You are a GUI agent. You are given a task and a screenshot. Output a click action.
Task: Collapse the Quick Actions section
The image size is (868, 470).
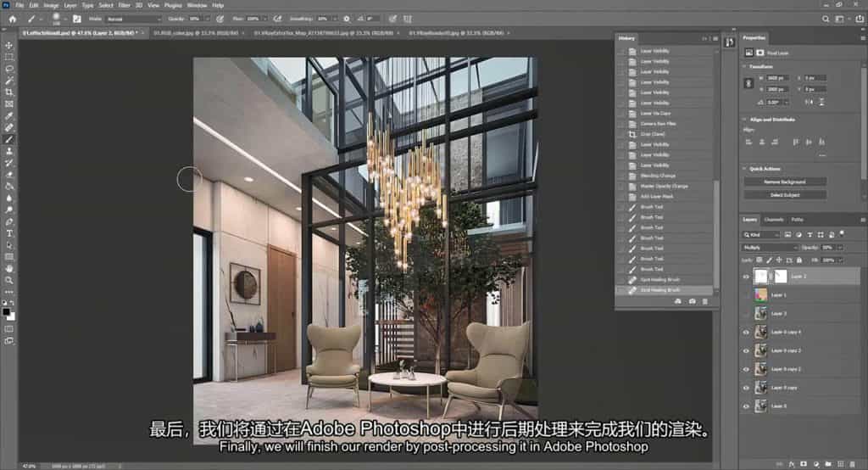(744, 169)
